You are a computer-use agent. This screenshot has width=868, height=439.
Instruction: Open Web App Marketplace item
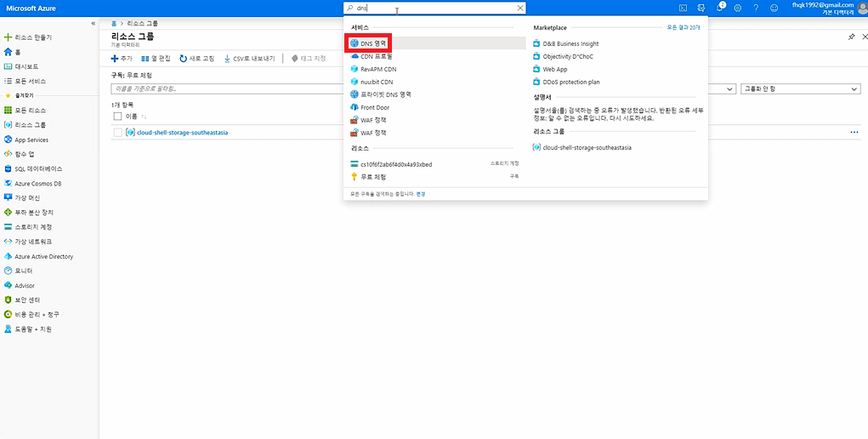(x=550, y=69)
